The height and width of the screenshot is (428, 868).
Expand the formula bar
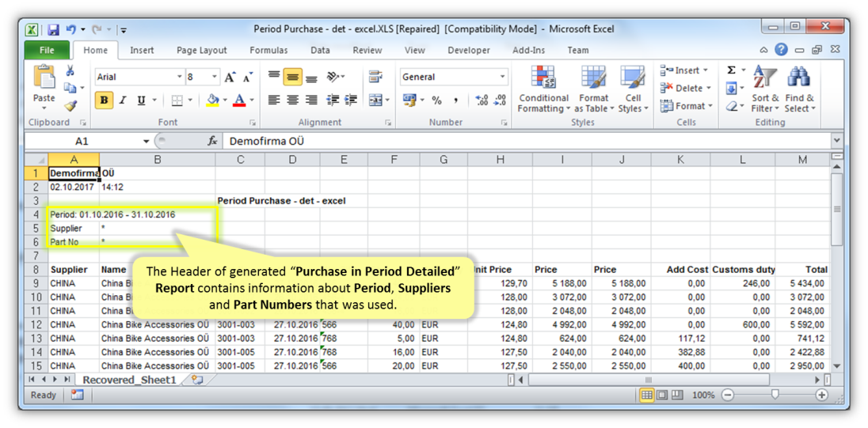(836, 141)
